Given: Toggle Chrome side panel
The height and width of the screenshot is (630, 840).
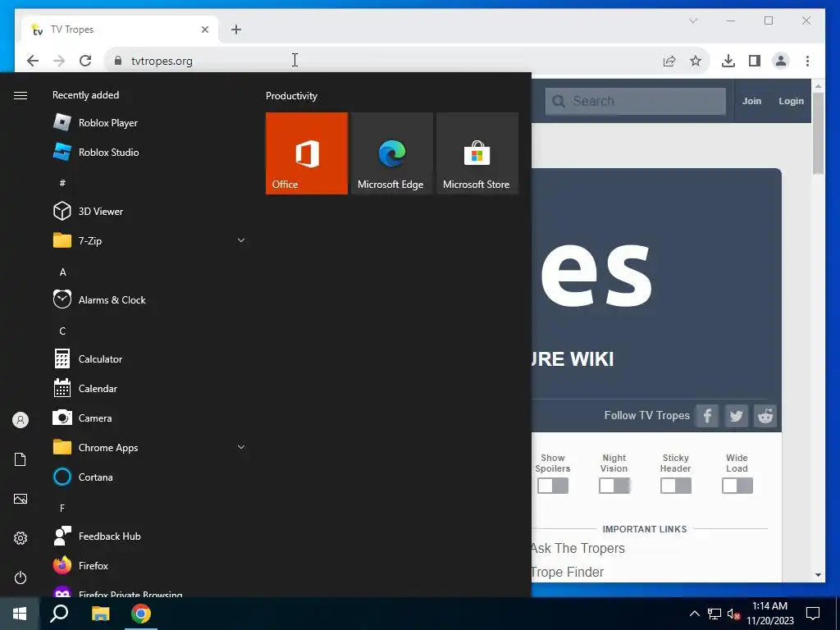Looking at the screenshot, I should coord(755,61).
